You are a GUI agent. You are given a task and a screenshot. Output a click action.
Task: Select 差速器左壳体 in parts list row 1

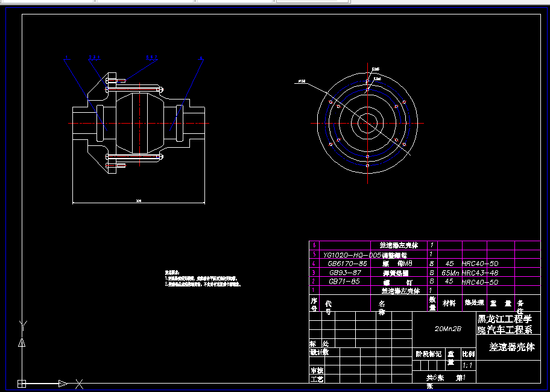coord(400,291)
